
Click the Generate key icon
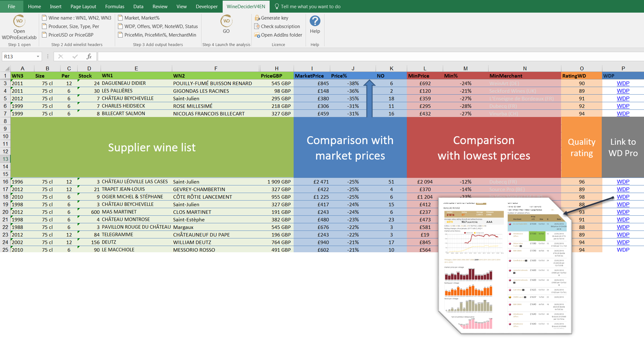[257, 18]
